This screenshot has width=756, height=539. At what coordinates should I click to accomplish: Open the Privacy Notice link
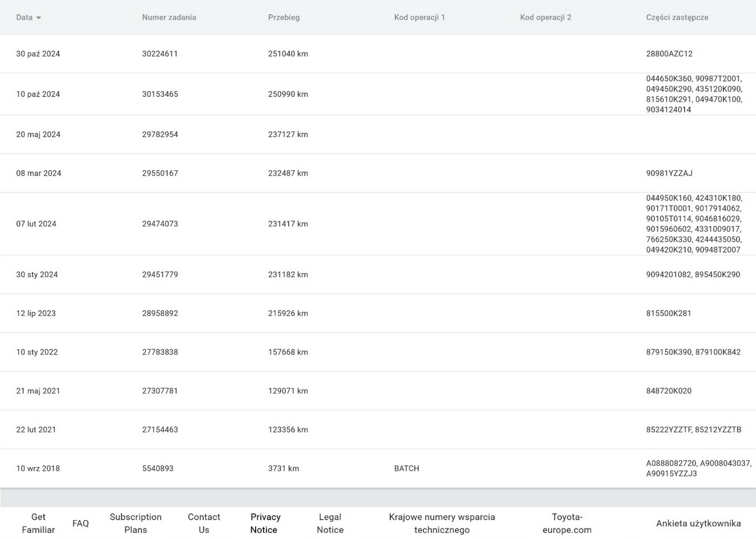265,523
